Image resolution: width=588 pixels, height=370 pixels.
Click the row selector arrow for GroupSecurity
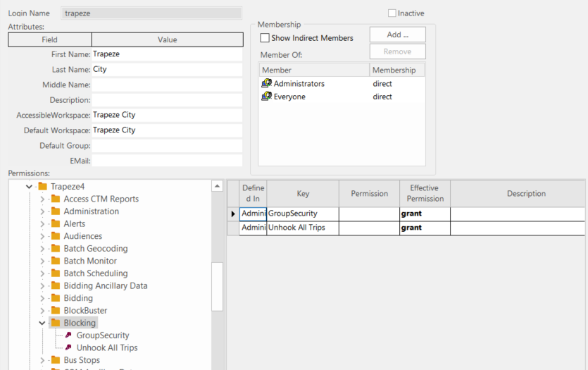[233, 214]
